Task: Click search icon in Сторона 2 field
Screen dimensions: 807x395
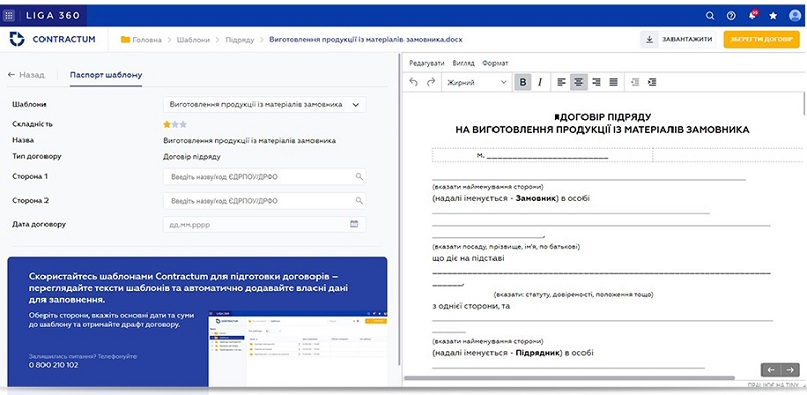Action: pyautogui.click(x=359, y=200)
